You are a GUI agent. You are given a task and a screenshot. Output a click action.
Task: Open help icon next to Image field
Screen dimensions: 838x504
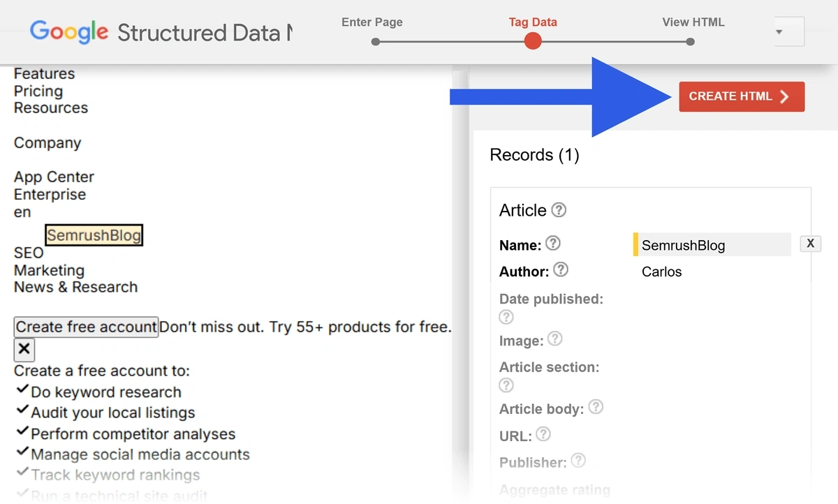pyautogui.click(x=555, y=339)
